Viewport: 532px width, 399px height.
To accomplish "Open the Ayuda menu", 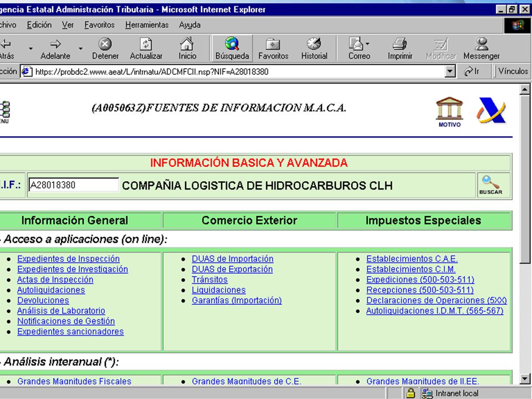I will pos(190,25).
